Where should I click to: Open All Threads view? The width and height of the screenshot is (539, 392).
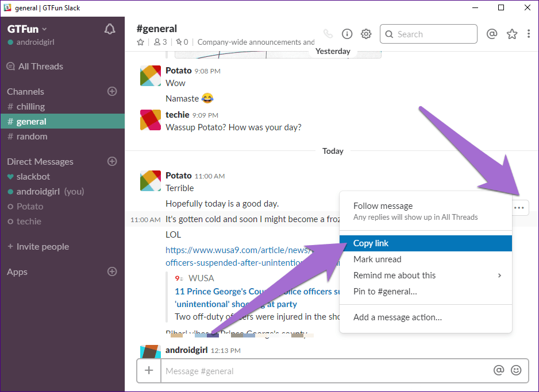coord(34,66)
